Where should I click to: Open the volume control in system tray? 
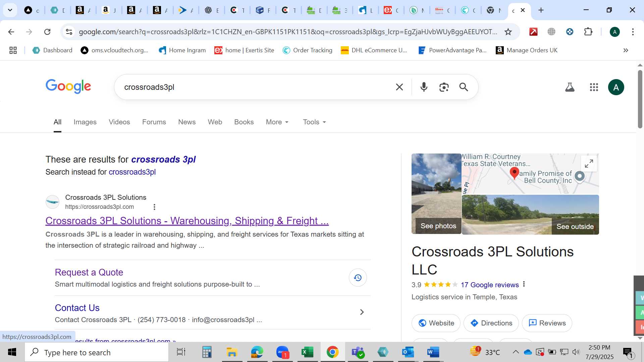pyautogui.click(x=576, y=352)
